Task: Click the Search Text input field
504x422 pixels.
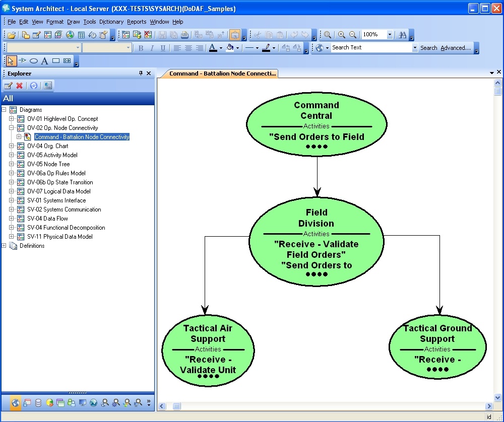Action: [x=371, y=47]
